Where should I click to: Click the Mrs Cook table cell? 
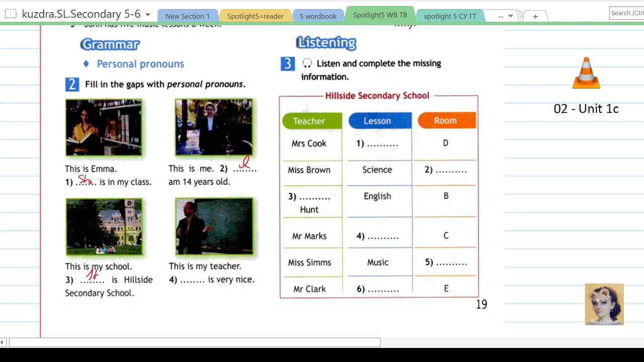pos(309,143)
